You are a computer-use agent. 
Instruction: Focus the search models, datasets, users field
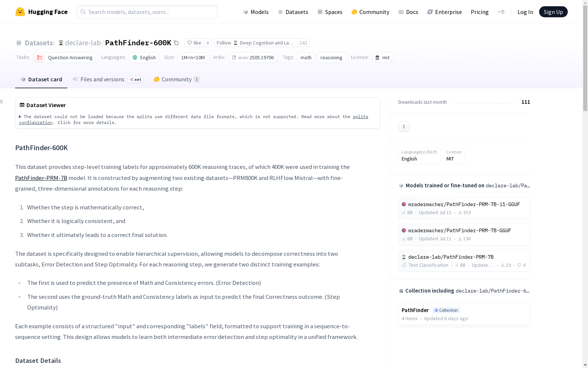point(147,12)
